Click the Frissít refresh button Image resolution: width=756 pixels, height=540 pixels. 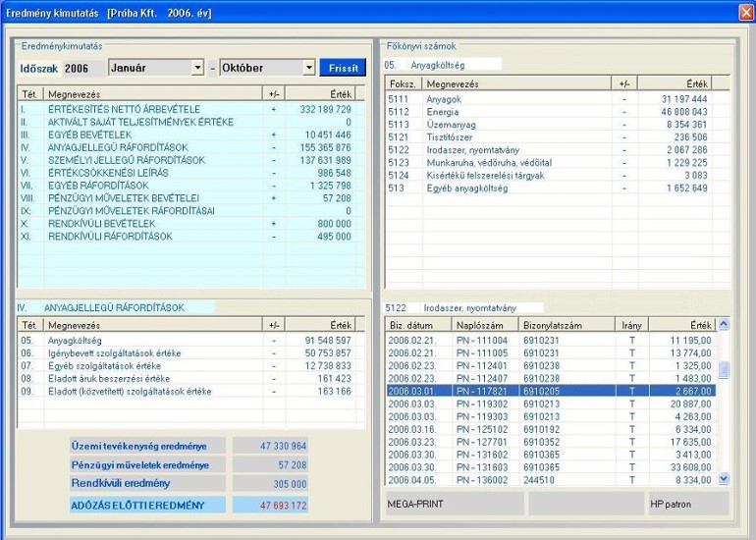tap(343, 68)
